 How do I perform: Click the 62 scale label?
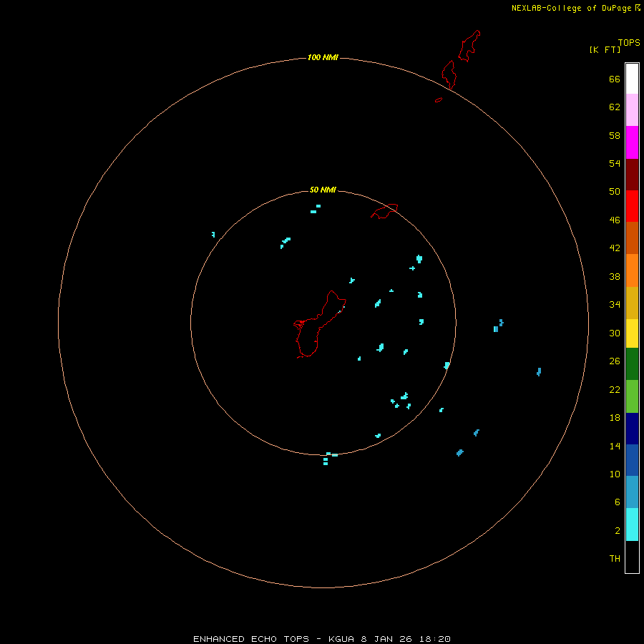point(615,107)
